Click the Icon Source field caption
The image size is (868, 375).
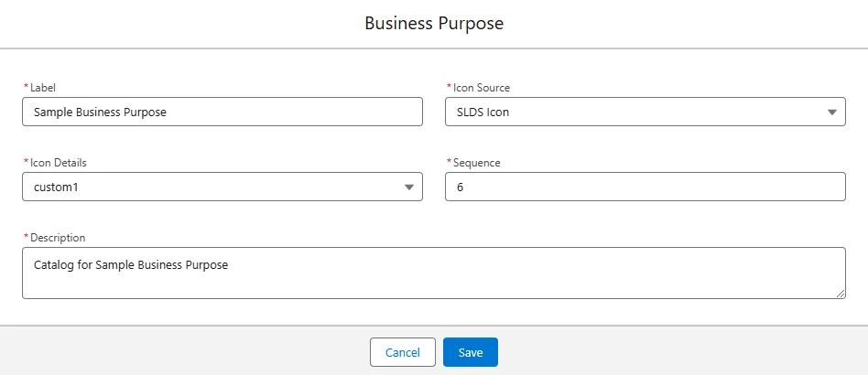[x=481, y=88]
